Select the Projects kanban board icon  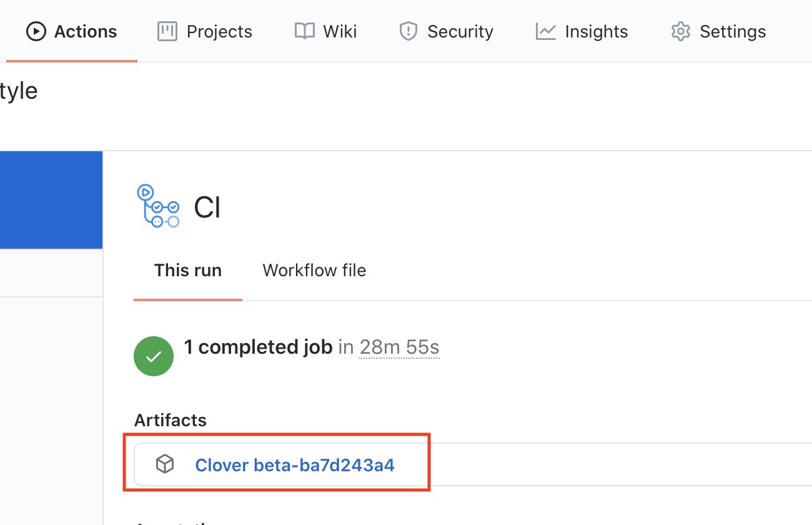[x=167, y=31]
